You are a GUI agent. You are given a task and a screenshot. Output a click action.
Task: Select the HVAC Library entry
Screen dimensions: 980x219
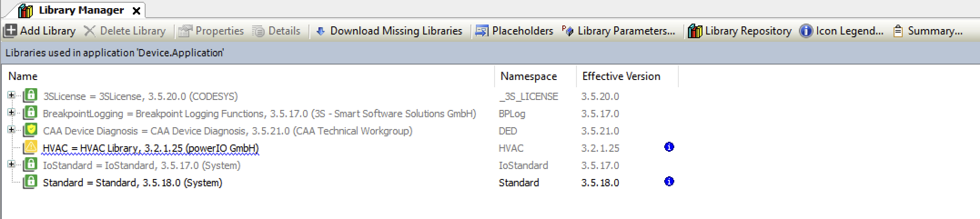pos(151,148)
